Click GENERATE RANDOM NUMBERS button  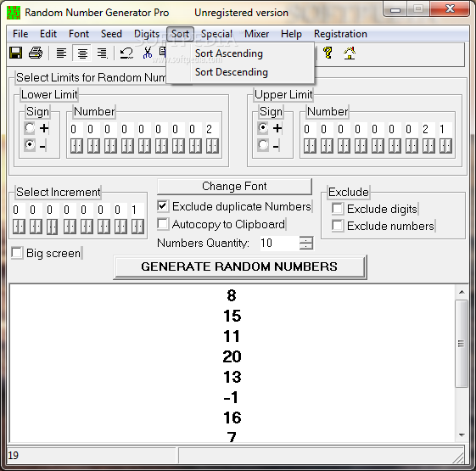click(240, 266)
